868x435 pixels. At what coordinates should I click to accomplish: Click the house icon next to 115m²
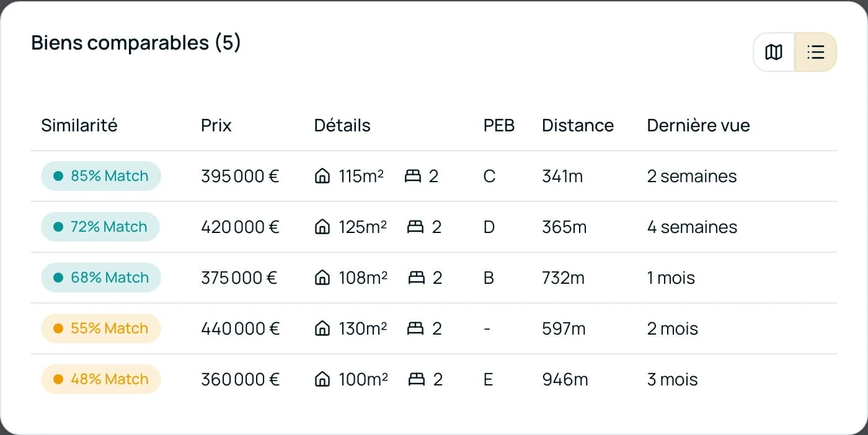322,176
